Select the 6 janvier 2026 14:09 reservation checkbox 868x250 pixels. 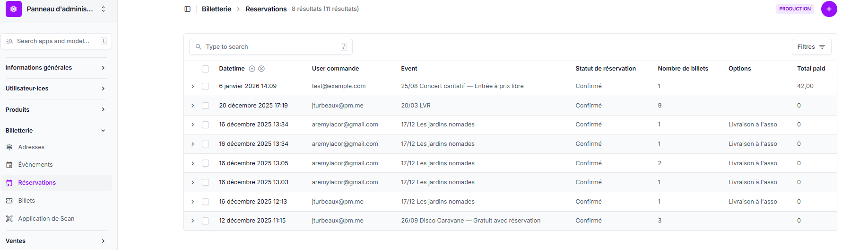[205, 86]
